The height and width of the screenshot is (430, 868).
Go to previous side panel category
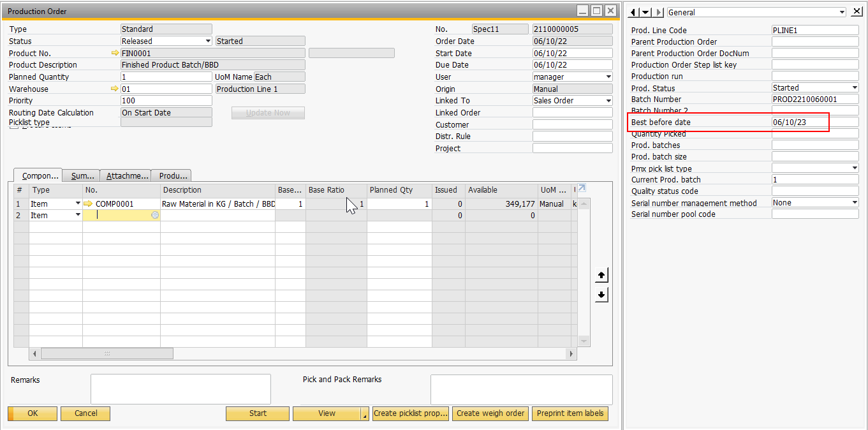click(633, 12)
